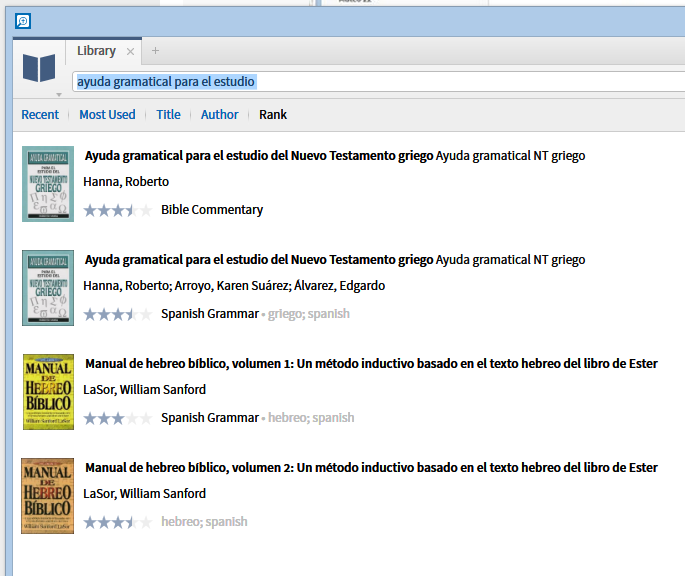Click 'hebreo; spanish' tags on volumen 2
Viewport: 685px width, 576px height.
click(204, 522)
